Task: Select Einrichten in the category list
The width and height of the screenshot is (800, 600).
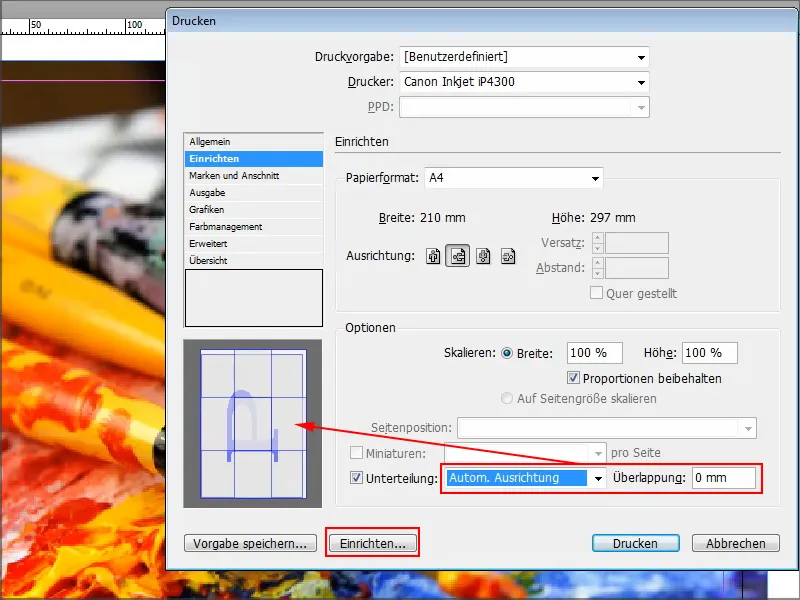Action: (x=254, y=159)
